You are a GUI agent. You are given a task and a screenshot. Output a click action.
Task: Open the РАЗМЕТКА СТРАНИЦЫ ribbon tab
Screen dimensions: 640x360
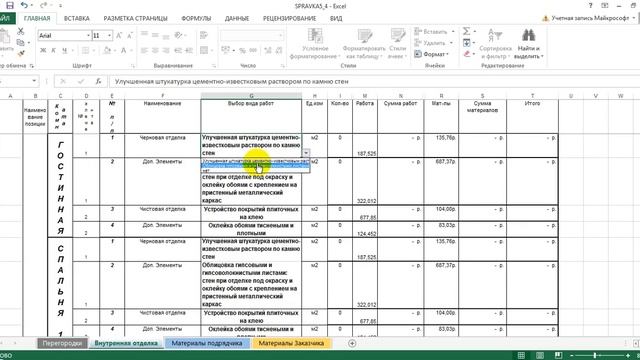pos(136,18)
